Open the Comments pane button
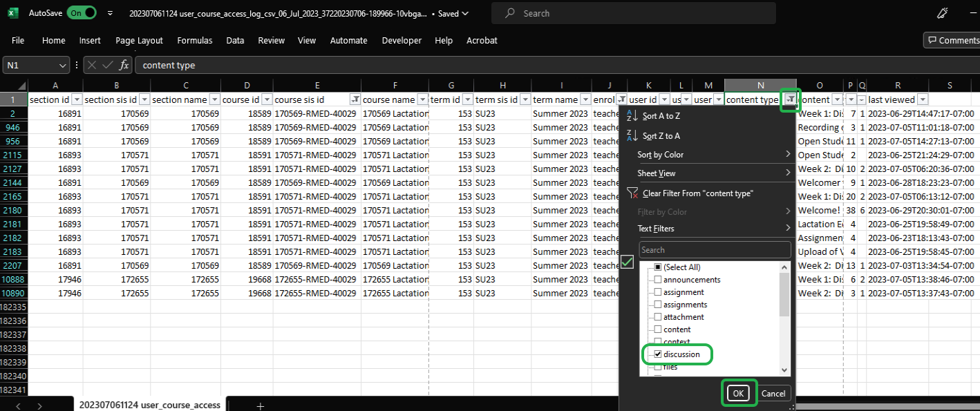The image size is (980, 411). pos(952,41)
